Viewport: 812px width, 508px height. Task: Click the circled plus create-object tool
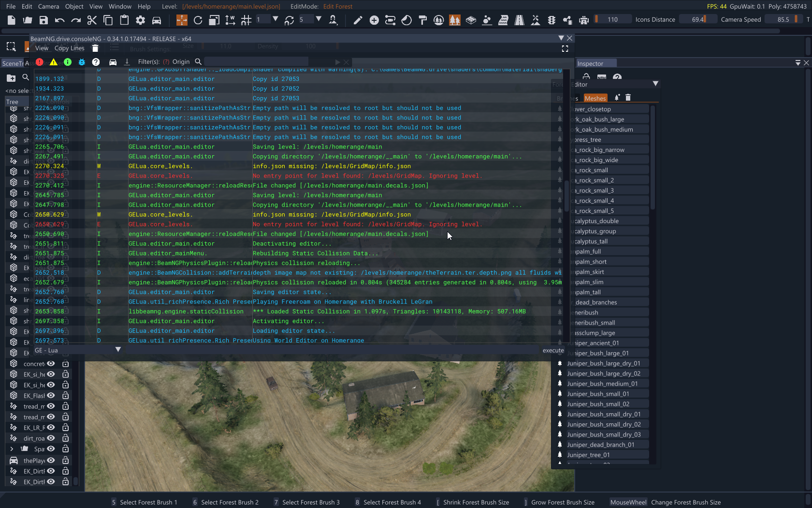point(374,20)
